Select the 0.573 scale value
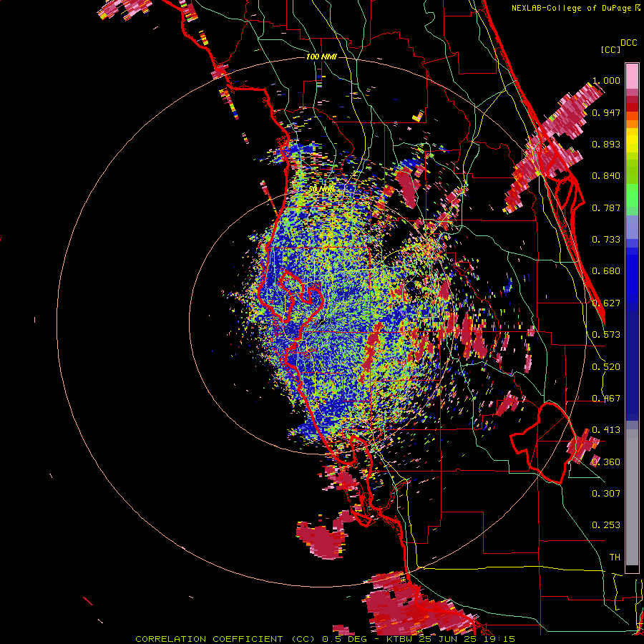The width and height of the screenshot is (644, 644). click(606, 335)
